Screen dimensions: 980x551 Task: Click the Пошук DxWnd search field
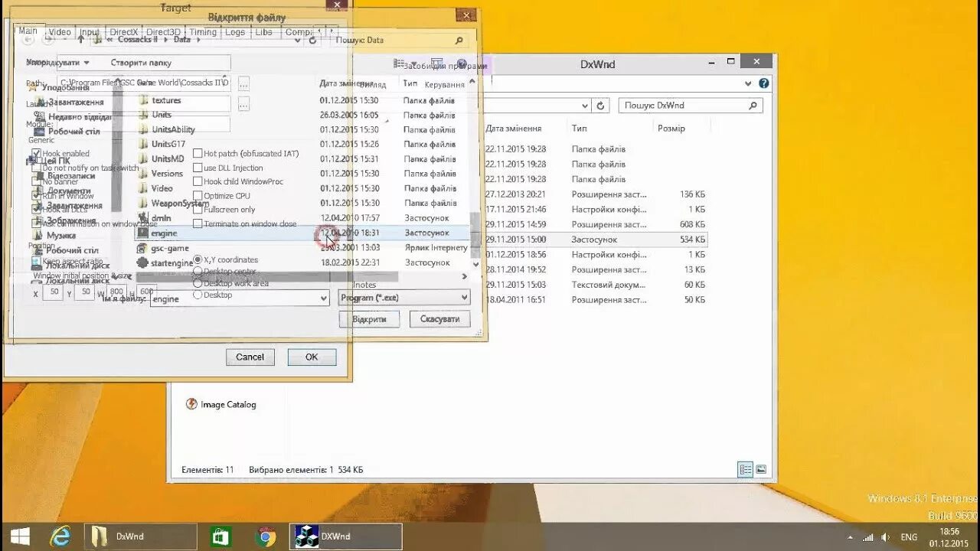click(691, 106)
